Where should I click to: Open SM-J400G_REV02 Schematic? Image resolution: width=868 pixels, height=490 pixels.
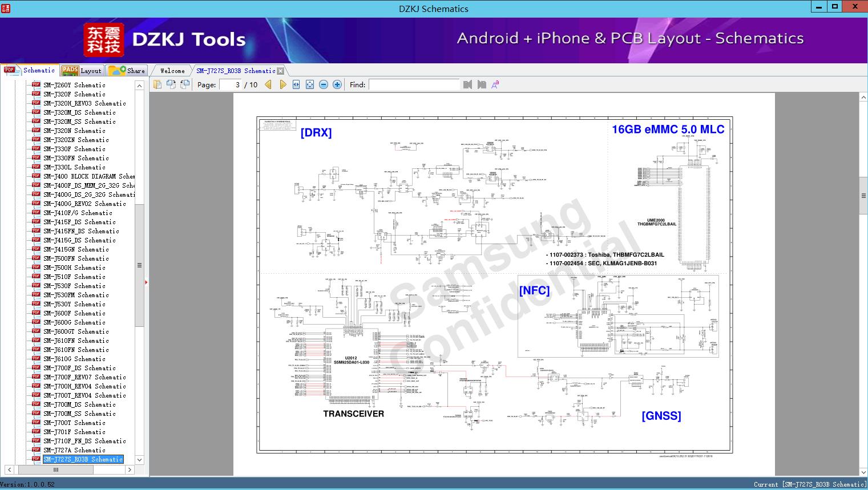[x=84, y=204]
